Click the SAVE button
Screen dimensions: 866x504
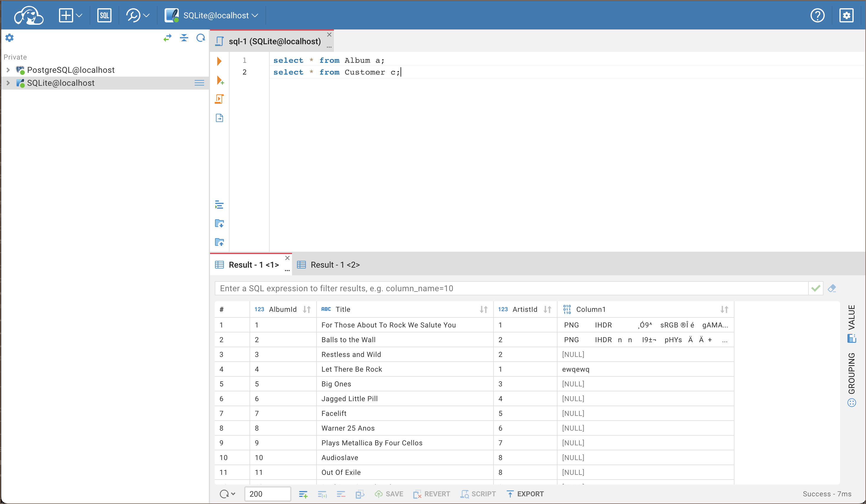(x=389, y=494)
